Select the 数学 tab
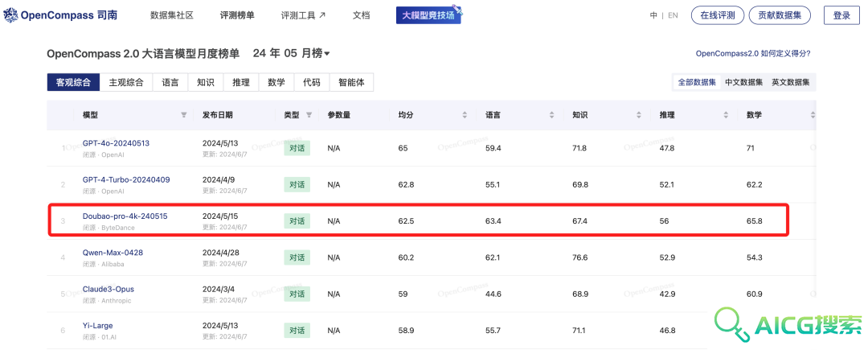868x350 pixels. click(276, 83)
